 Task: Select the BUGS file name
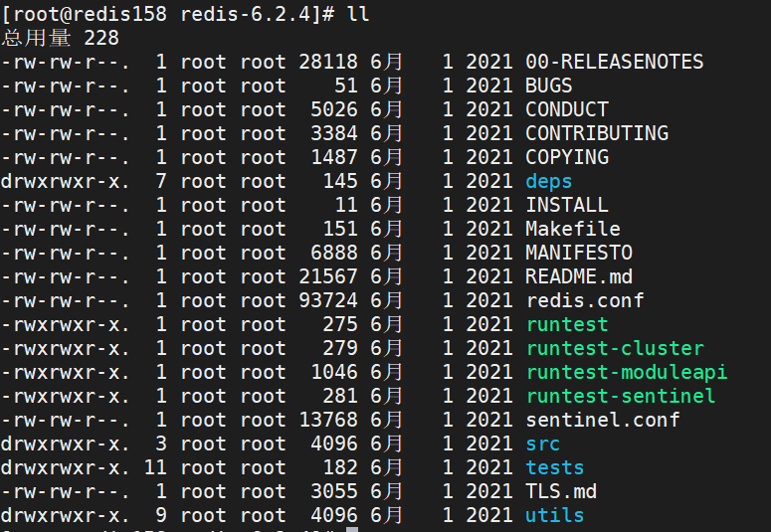[x=548, y=86]
